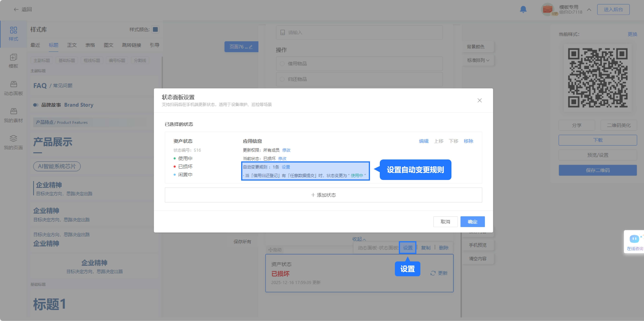
Task: Select the 借用物品 radio option
Action: [x=282, y=64]
